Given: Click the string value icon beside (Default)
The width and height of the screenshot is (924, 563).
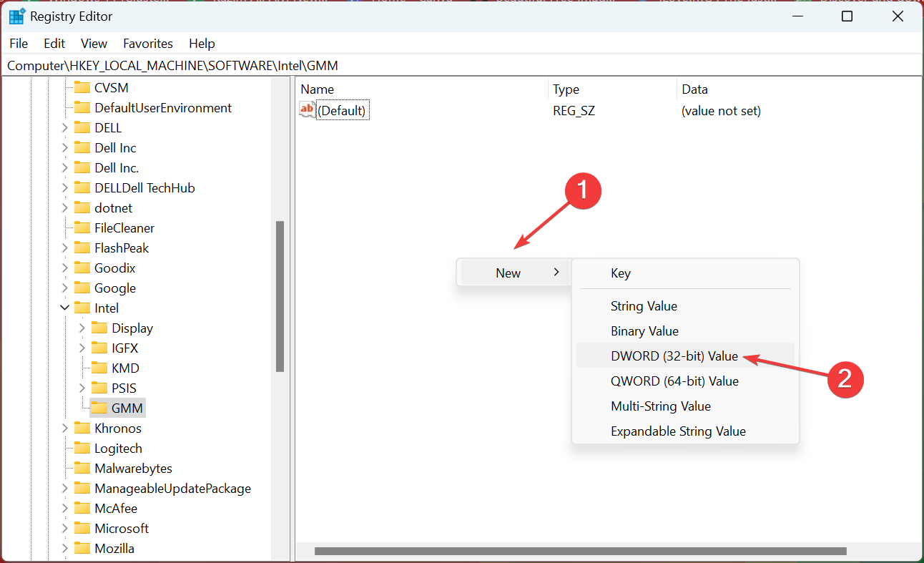Looking at the screenshot, I should (308, 110).
